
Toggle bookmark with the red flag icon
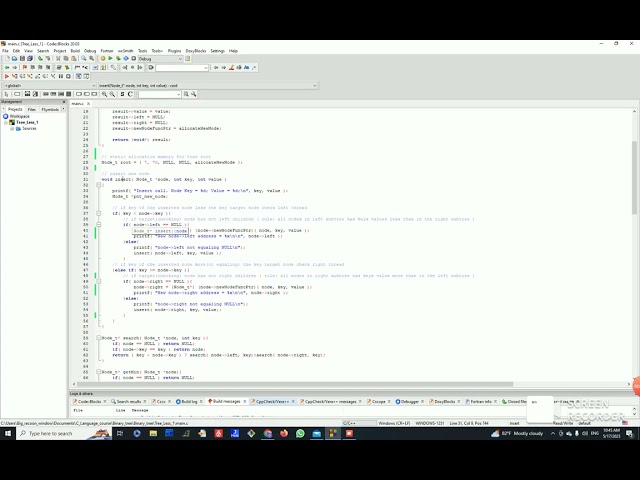point(24,67)
